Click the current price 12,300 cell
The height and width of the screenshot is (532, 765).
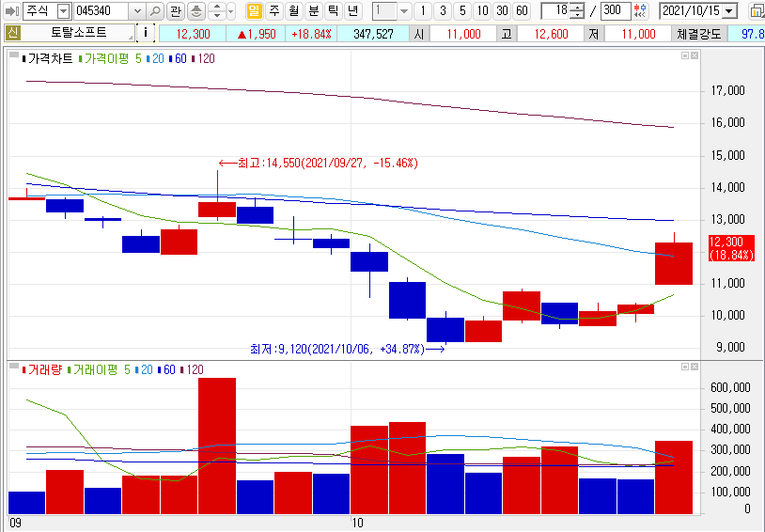(x=193, y=34)
